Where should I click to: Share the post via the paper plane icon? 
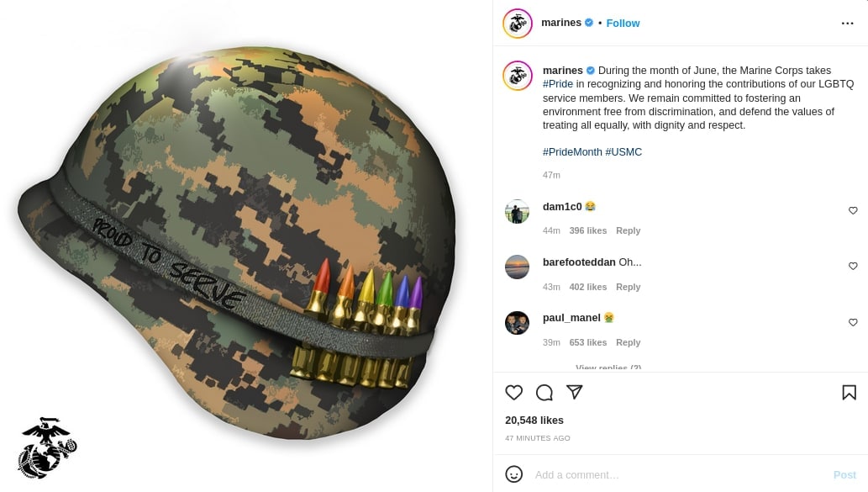(x=575, y=392)
